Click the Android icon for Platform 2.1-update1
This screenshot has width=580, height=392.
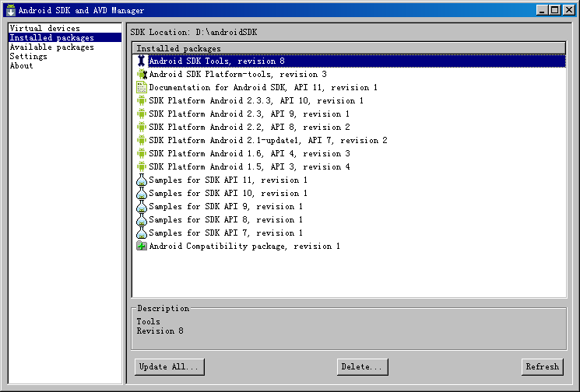tap(141, 141)
